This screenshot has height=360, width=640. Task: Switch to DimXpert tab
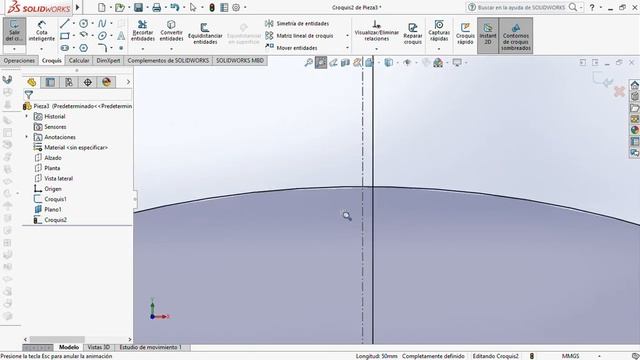108,60
